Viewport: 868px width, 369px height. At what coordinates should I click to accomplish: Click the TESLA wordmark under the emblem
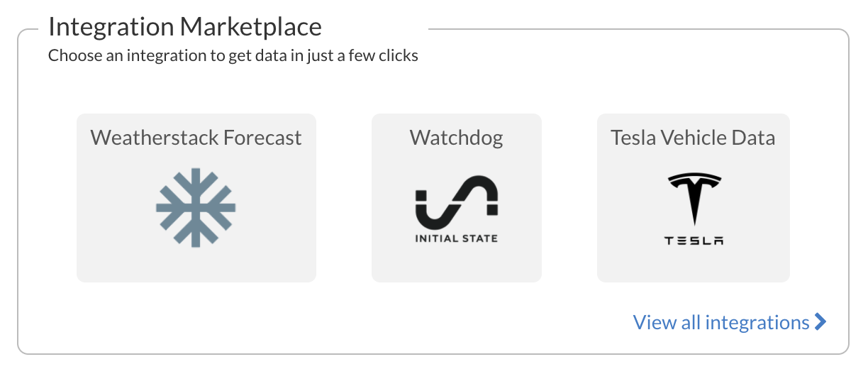(694, 241)
